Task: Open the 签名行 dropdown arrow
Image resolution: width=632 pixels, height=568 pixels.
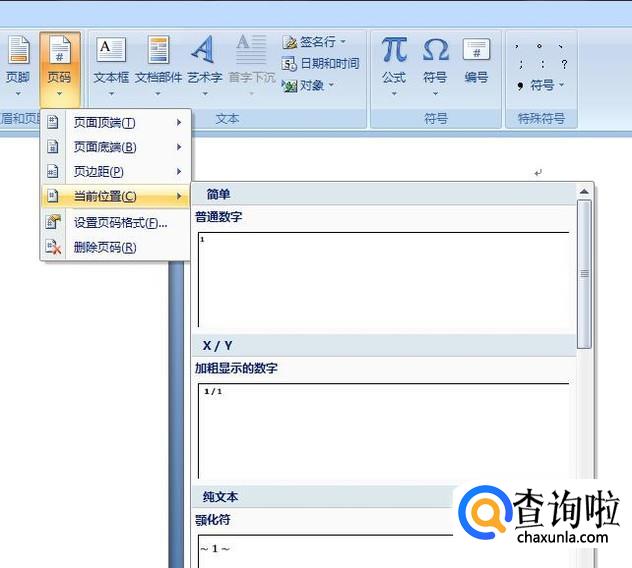Action: 343,42
